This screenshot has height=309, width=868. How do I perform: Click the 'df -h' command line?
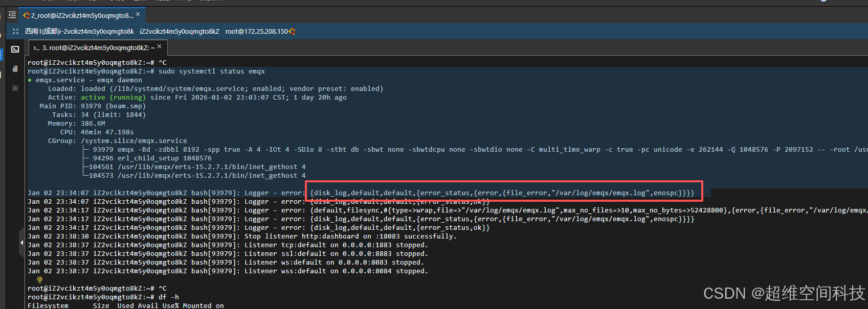click(169, 297)
